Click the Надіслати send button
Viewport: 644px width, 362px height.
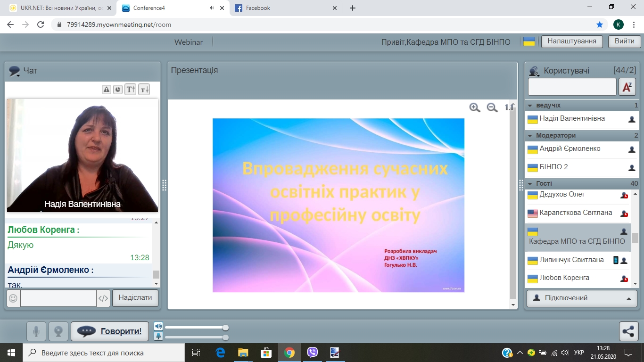coord(135,298)
